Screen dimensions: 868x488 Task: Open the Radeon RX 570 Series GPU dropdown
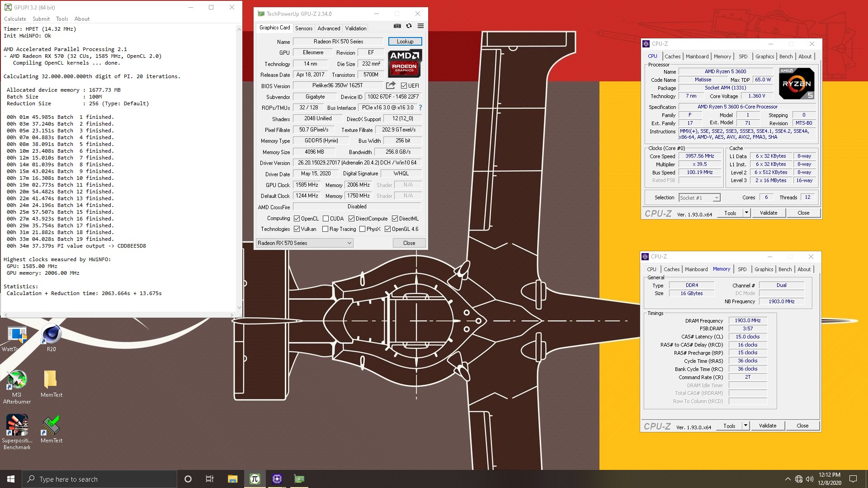tap(304, 243)
